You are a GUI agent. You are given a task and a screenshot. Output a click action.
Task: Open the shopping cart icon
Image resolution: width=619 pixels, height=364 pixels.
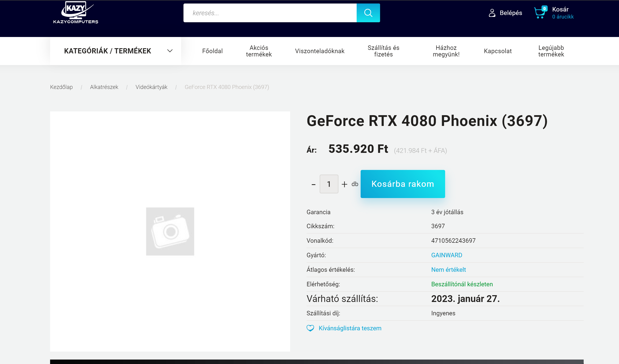(x=540, y=13)
